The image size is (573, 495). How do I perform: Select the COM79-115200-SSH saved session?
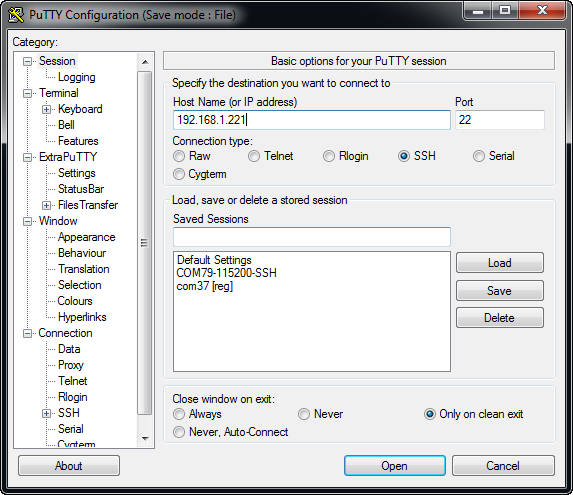(227, 273)
